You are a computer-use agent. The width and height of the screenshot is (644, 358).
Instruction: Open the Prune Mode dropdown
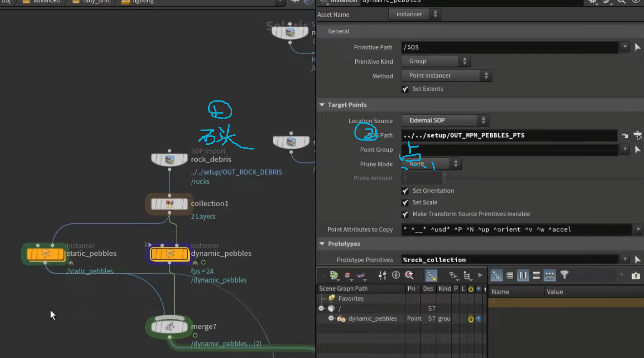point(431,164)
